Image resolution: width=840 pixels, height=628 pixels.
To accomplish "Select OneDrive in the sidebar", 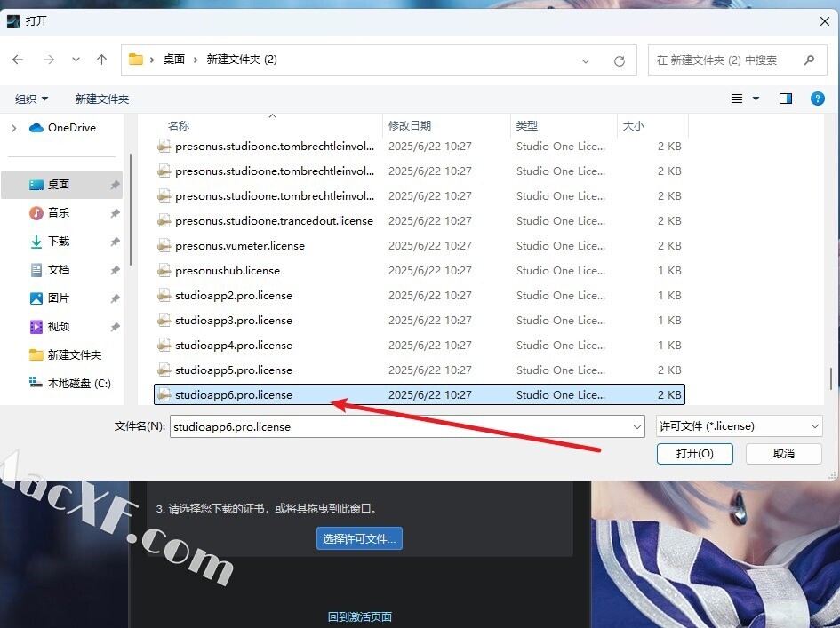I will (x=71, y=127).
